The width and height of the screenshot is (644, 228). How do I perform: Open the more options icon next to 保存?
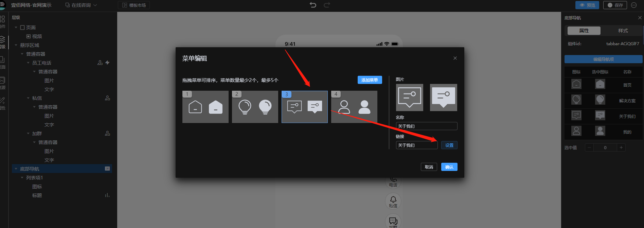634,5
